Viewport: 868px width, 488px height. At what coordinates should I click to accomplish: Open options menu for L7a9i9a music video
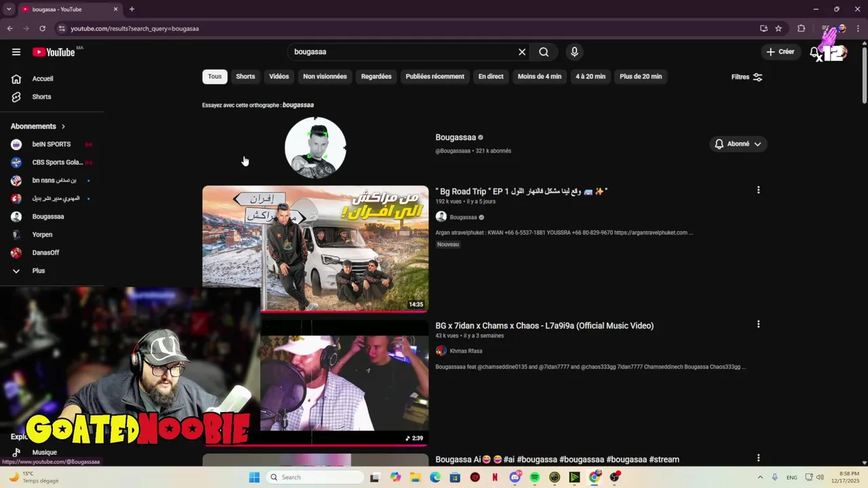point(758,325)
